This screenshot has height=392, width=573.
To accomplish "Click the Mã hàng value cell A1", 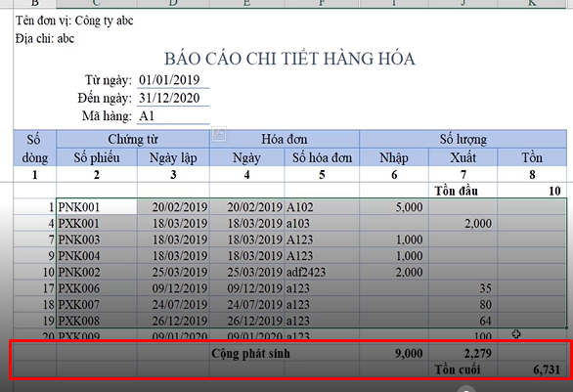I will (x=173, y=116).
